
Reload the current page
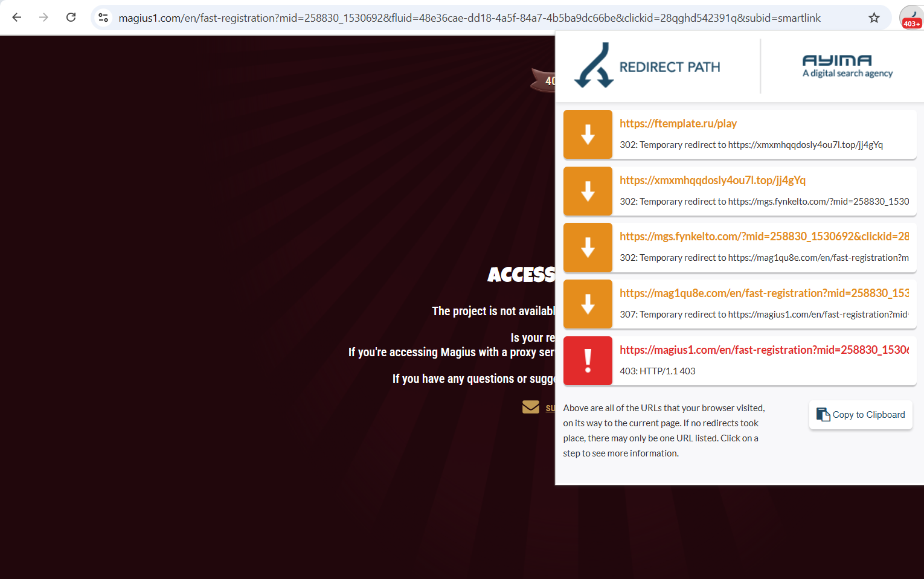[71, 18]
